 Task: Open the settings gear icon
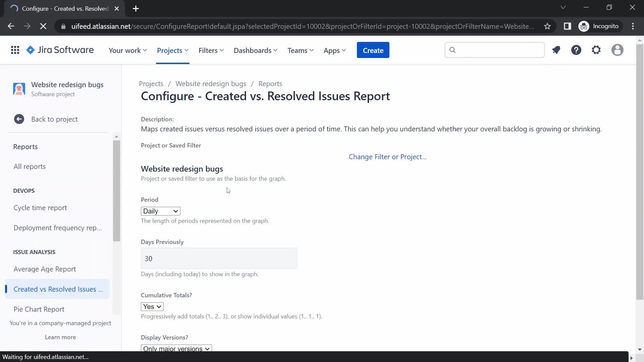(x=597, y=50)
